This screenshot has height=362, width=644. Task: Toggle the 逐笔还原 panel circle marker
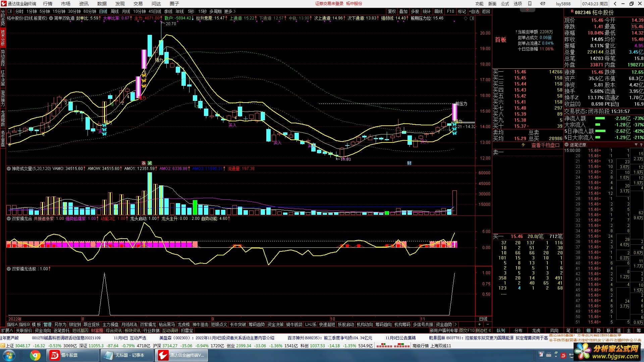(x=567, y=145)
